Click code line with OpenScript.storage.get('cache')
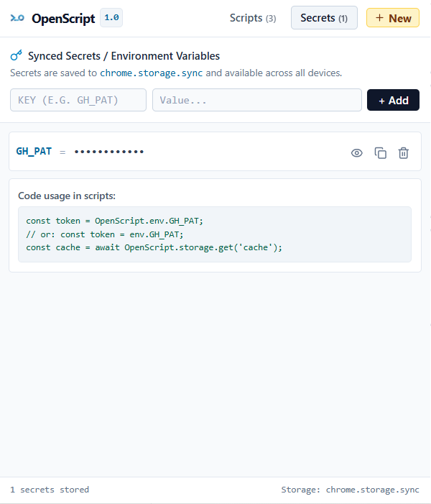 click(x=154, y=247)
